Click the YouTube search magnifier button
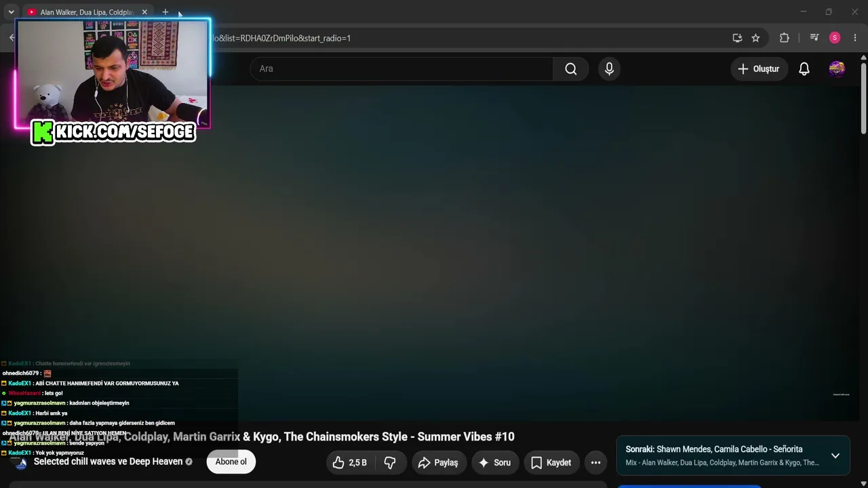This screenshot has width=868, height=488. coord(571,68)
